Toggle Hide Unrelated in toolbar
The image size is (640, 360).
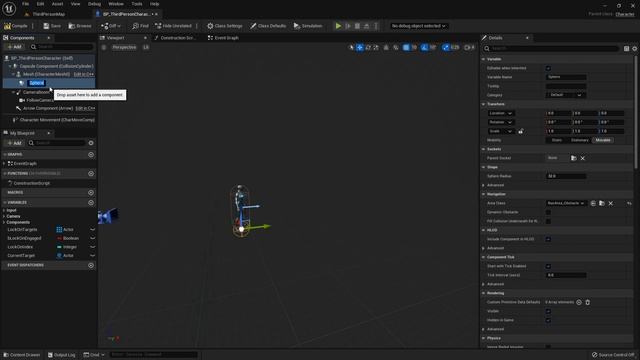tap(173, 26)
